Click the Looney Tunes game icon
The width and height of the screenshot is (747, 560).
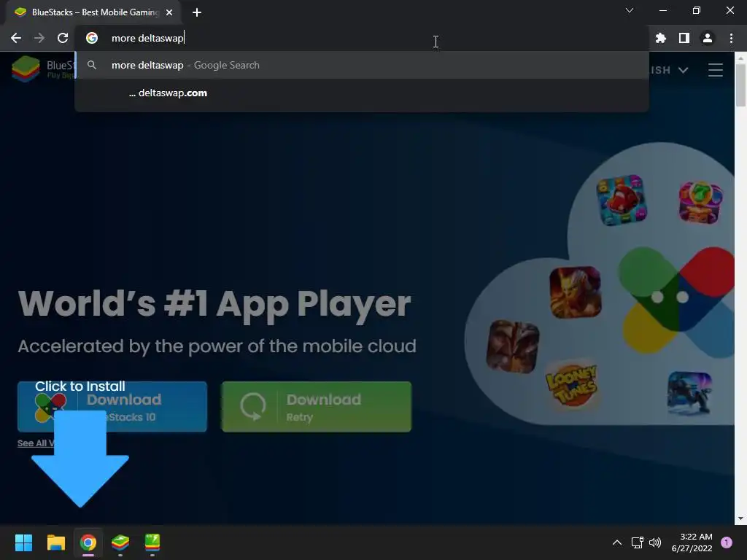tap(571, 385)
